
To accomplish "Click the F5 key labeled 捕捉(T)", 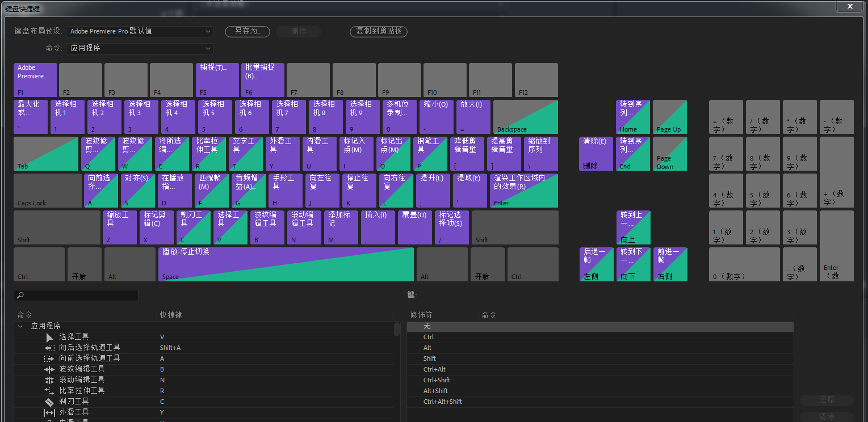I will click(217, 80).
